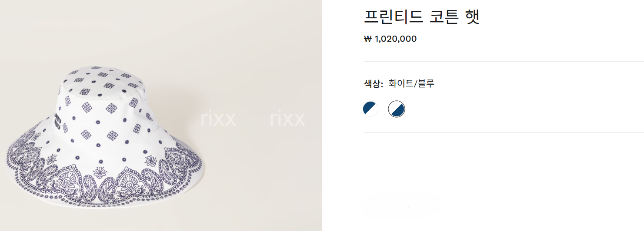Click the 화이트/블루 color name text
The height and width of the screenshot is (231, 644).
click(411, 83)
